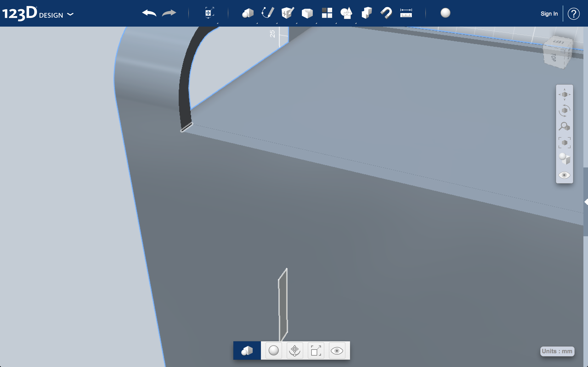Select the Construct tool
588x367 pixels.
pos(288,13)
